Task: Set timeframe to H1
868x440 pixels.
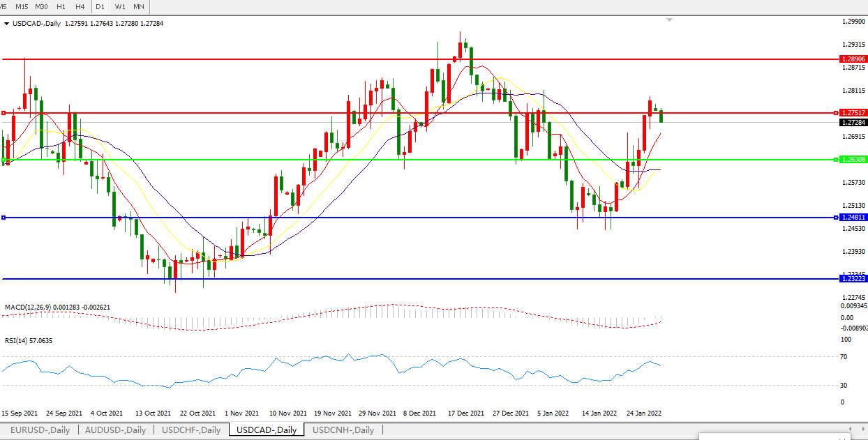Action: click(61, 6)
